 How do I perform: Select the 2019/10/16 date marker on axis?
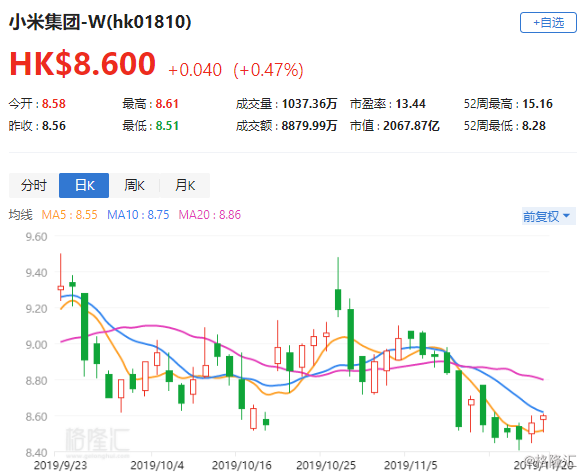(x=242, y=465)
